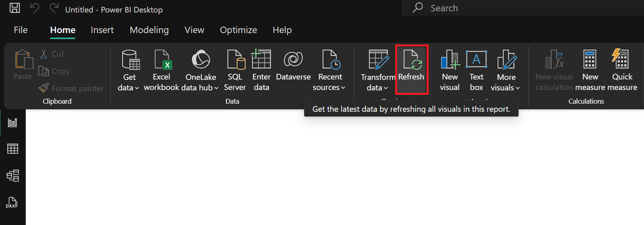Click the Copy button
Viewport: 644px width, 225px height.
click(x=54, y=71)
